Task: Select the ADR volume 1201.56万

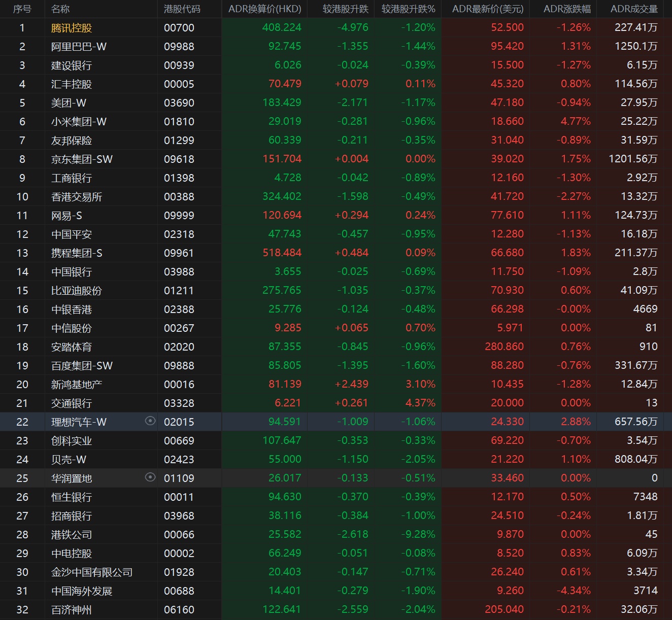Action: 633,159
